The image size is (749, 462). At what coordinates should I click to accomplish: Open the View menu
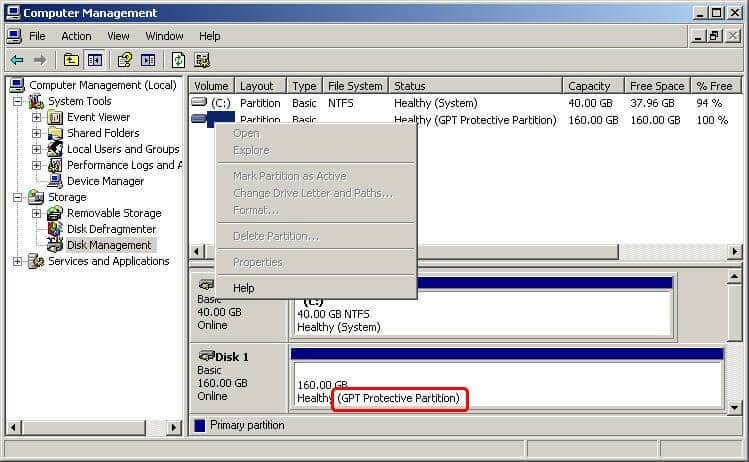pyautogui.click(x=118, y=36)
